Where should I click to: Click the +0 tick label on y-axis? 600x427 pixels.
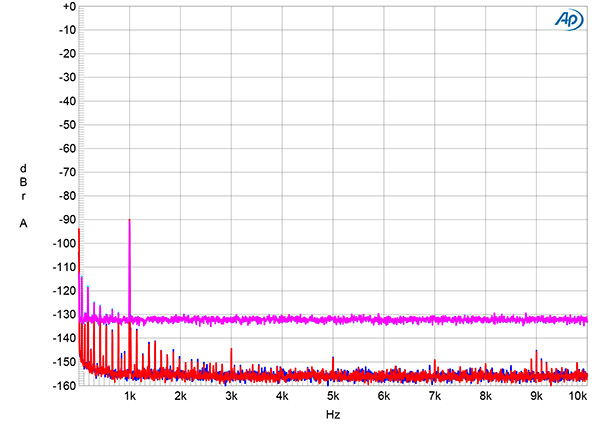66,7
